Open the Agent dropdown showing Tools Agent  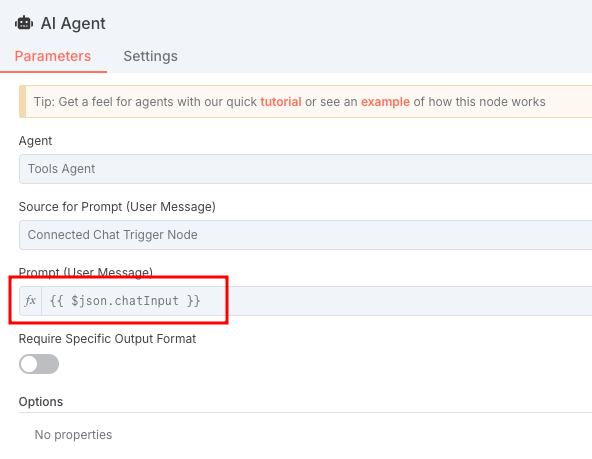(x=305, y=169)
